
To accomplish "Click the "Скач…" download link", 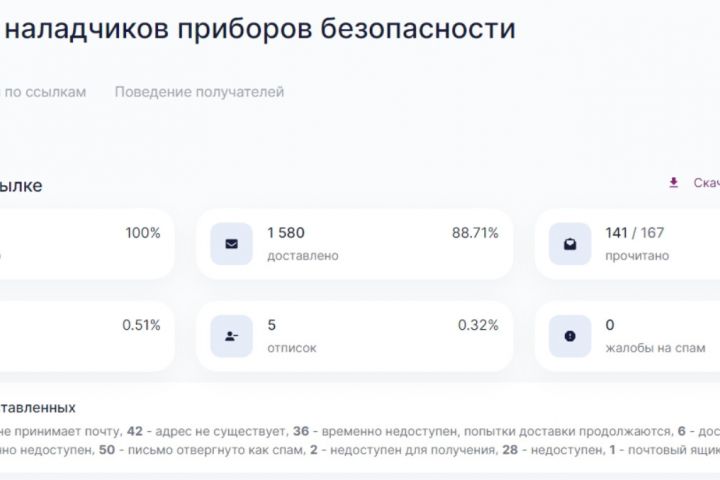I will [x=705, y=183].
